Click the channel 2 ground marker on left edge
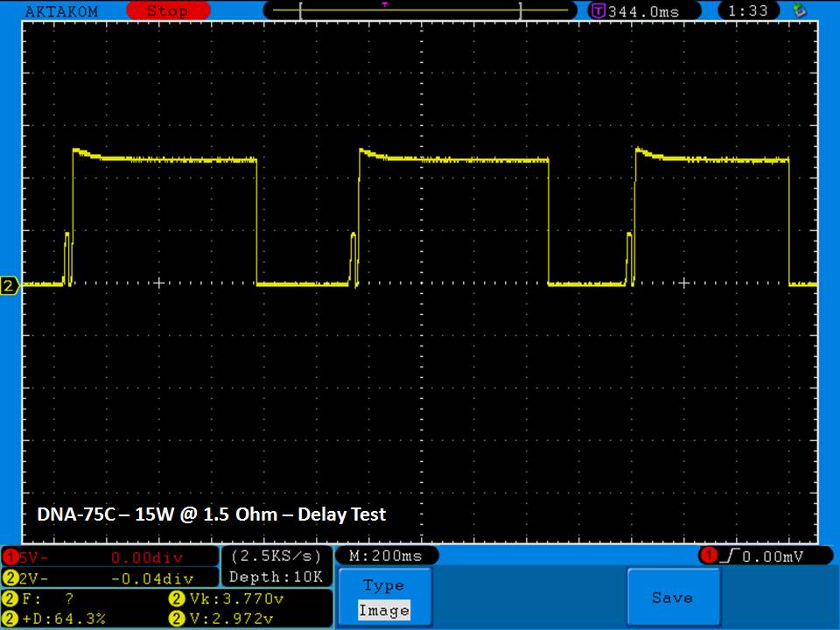This screenshot has width=840, height=630. click(x=10, y=286)
